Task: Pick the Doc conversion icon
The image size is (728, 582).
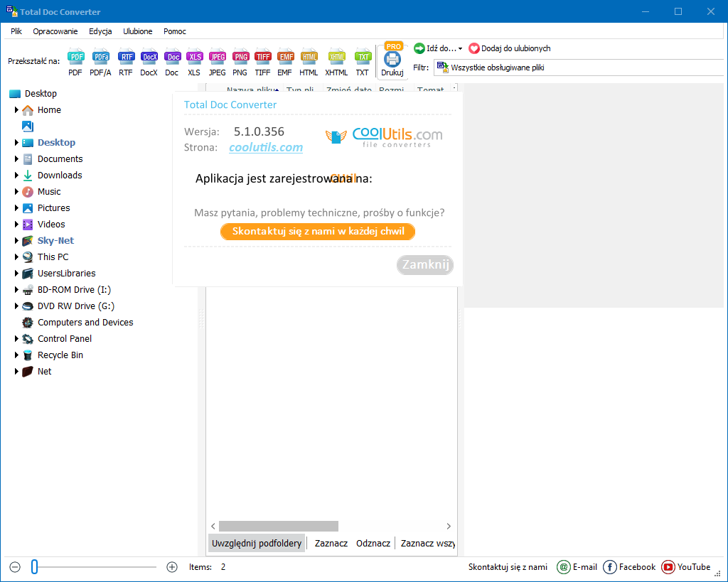Action: point(172,63)
